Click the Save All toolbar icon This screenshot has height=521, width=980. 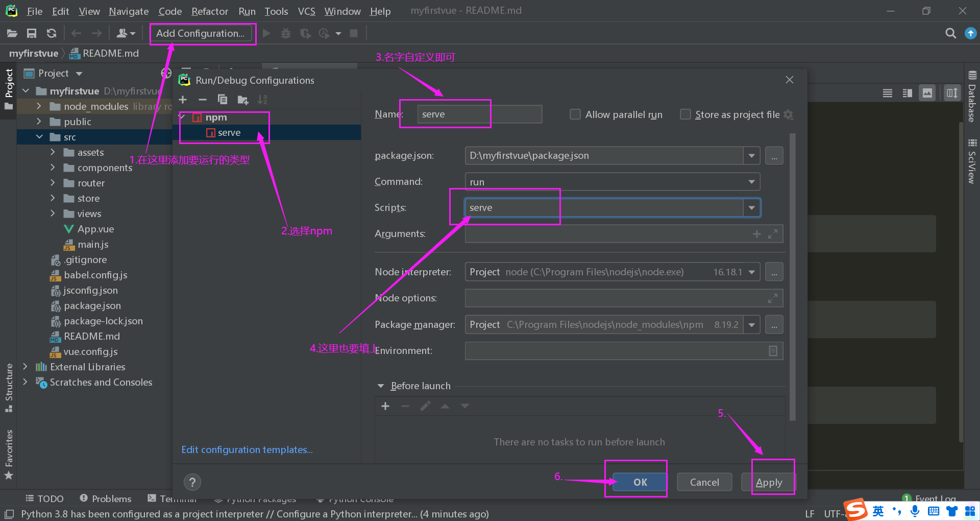[x=32, y=33]
